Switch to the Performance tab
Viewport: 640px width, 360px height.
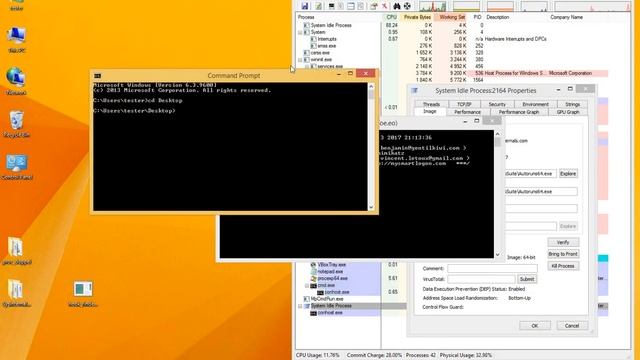pos(467,112)
